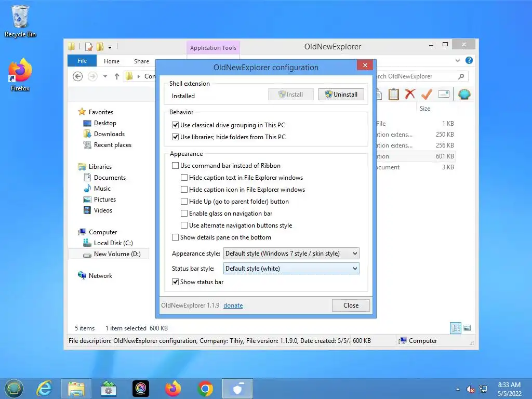Select the Application Tools tab
The image size is (532, 399).
pyautogui.click(x=213, y=48)
